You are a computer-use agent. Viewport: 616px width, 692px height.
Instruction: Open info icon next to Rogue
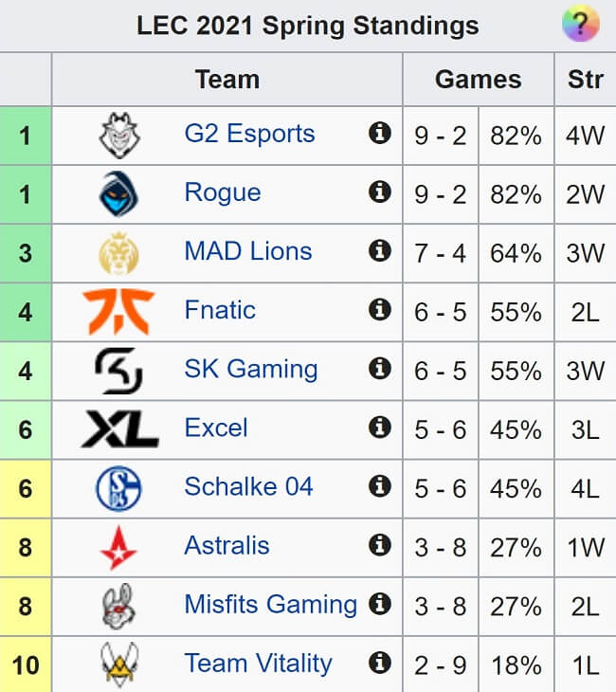(x=380, y=192)
